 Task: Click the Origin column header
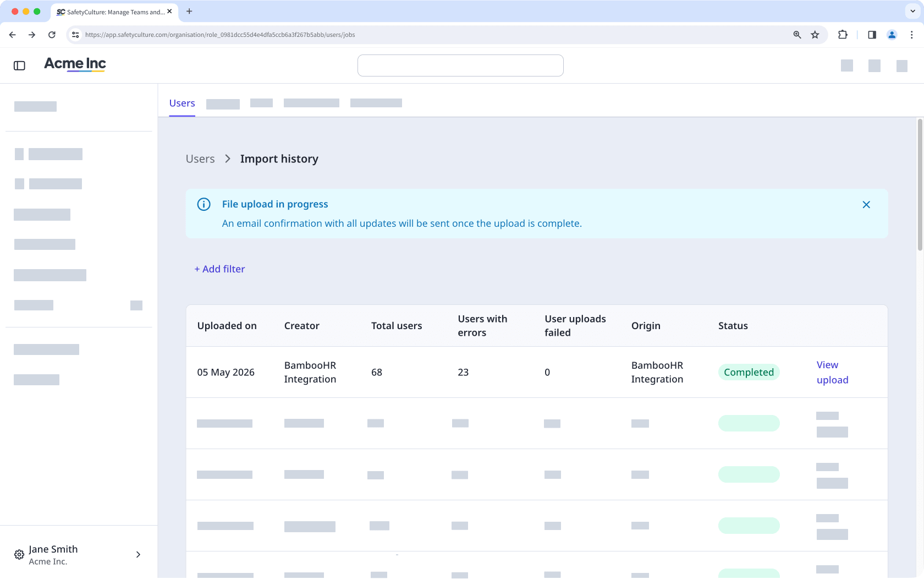point(646,326)
